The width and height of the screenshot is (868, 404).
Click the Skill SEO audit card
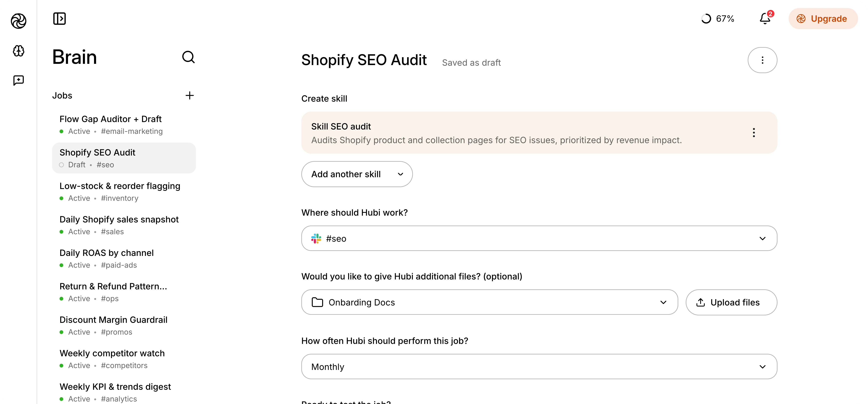(x=539, y=133)
